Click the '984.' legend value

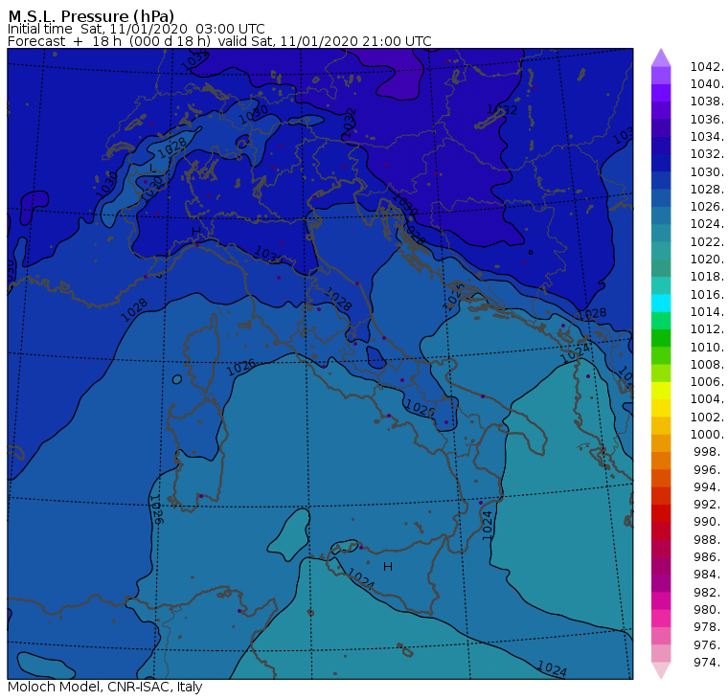(x=709, y=575)
